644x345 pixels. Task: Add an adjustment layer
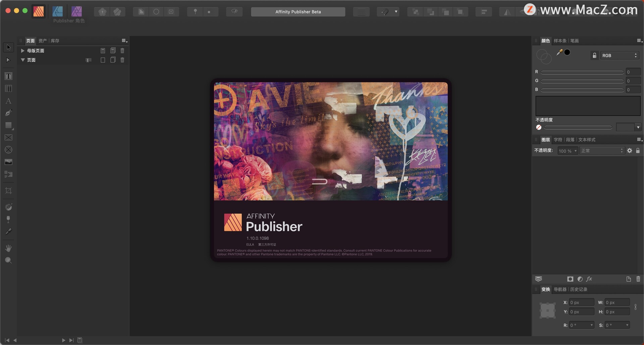coord(580,279)
